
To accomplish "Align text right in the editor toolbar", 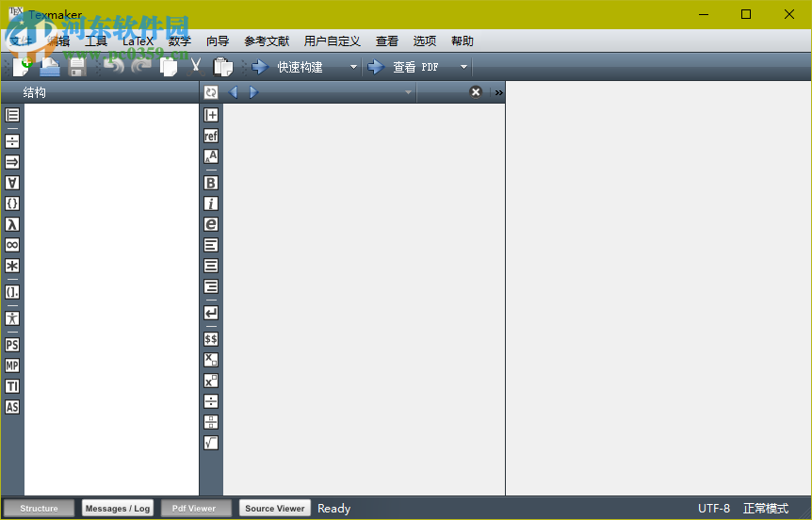I will pyautogui.click(x=211, y=286).
